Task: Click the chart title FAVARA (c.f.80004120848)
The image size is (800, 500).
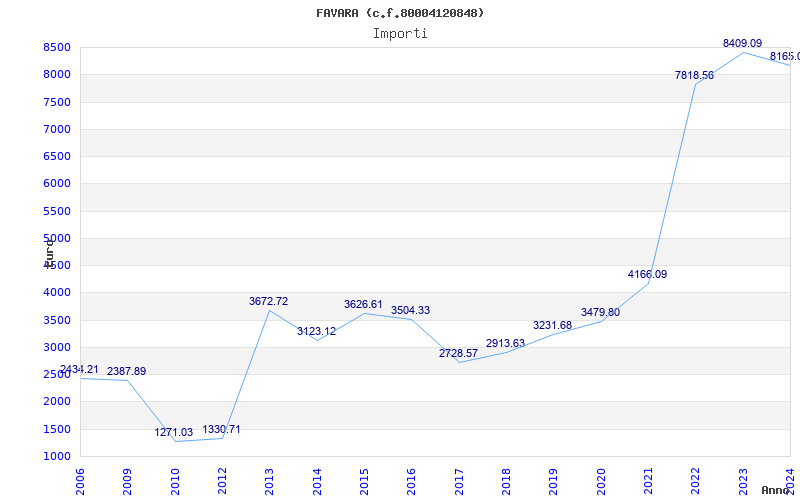Action: point(400,13)
